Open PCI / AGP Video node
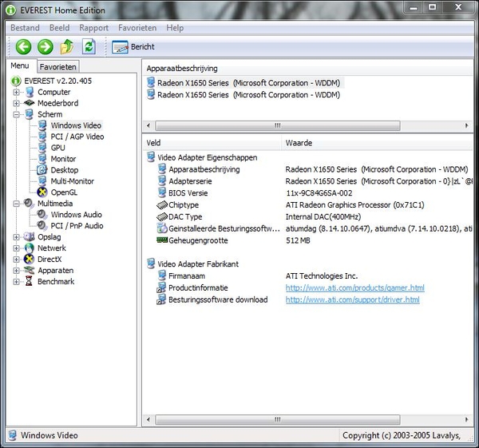 (x=77, y=137)
